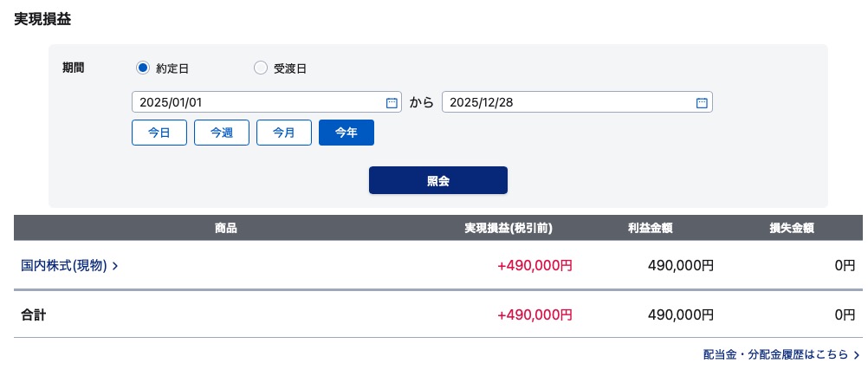Viewport: 868px width, 376px height.
Task: Open the start date calendar picker
Action: [x=392, y=102]
